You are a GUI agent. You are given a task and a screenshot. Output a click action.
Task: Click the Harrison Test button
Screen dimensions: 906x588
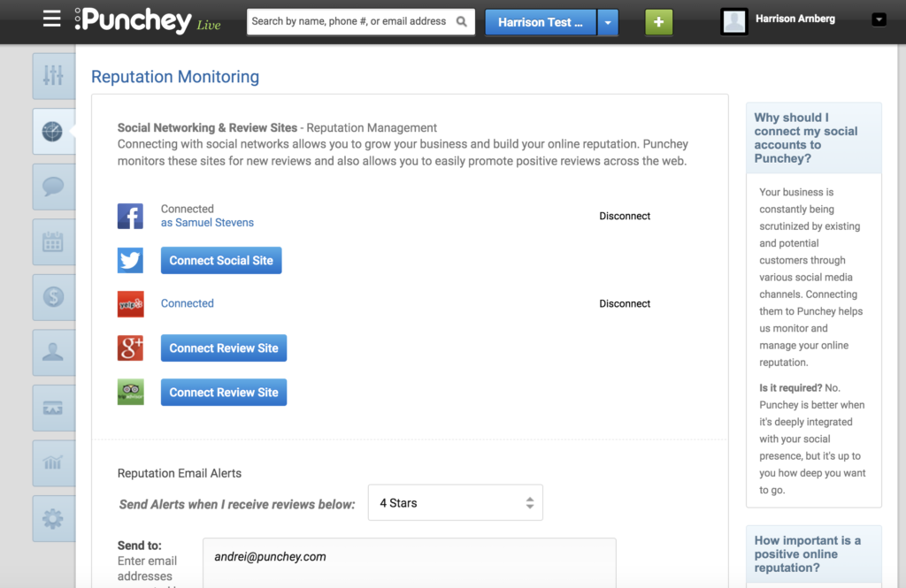541,22
